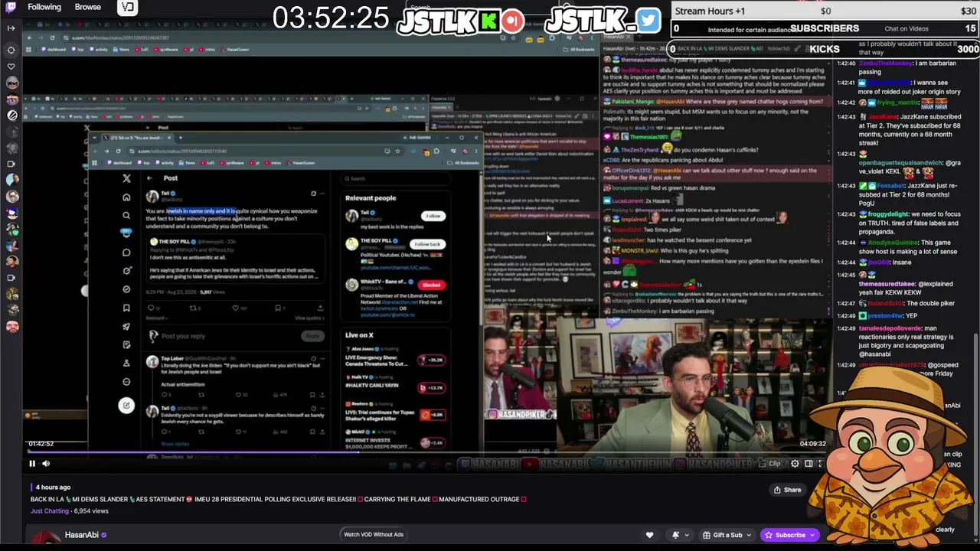Seek on the purple video progress bar
The height and width of the screenshot is (551, 980).
coord(427,452)
